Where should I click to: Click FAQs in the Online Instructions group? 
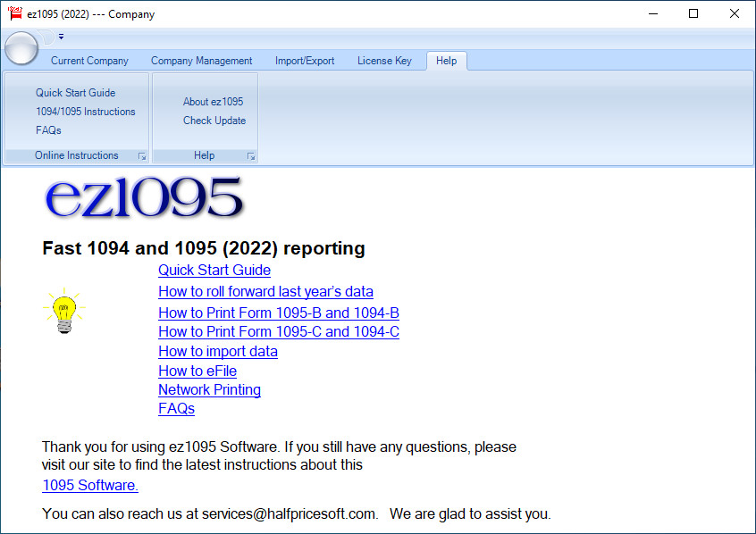coord(48,130)
